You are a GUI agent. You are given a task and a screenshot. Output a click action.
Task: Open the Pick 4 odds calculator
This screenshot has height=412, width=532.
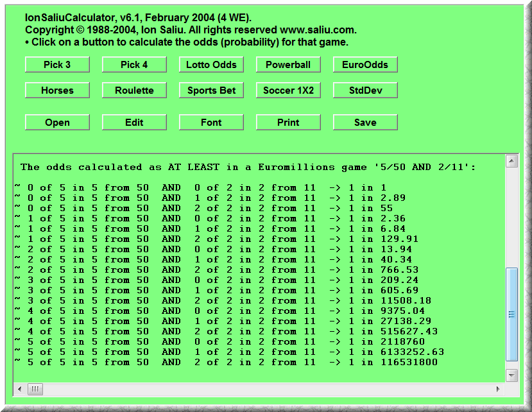(134, 64)
